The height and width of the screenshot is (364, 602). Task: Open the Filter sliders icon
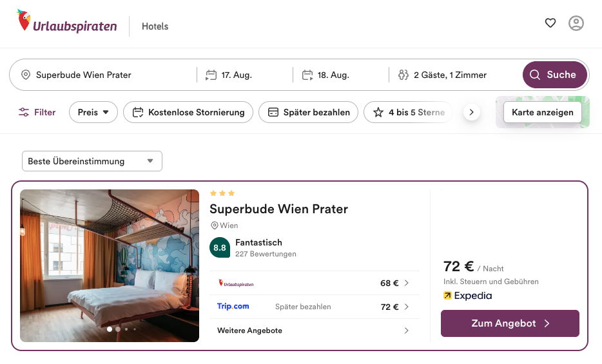click(24, 112)
